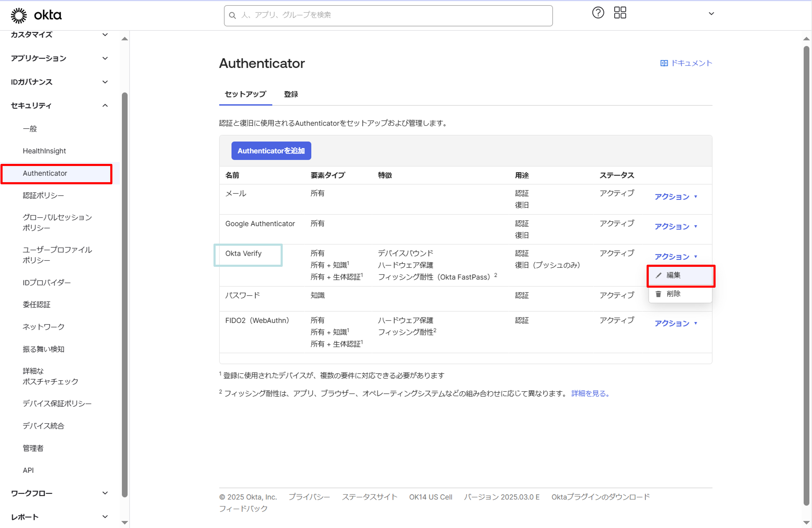Open API in the sidebar

pyautogui.click(x=28, y=470)
